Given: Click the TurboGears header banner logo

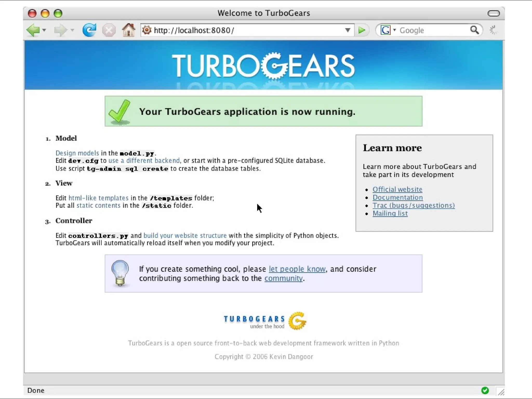Looking at the screenshot, I should click(x=263, y=66).
